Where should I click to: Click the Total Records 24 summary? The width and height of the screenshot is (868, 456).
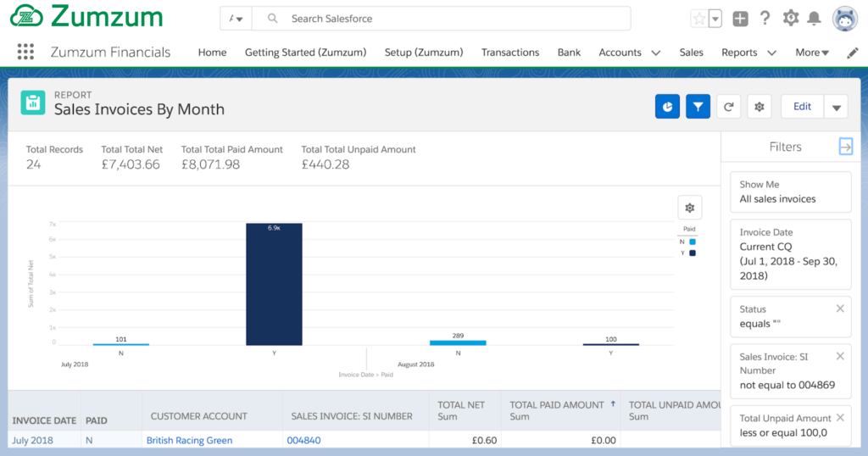point(54,157)
